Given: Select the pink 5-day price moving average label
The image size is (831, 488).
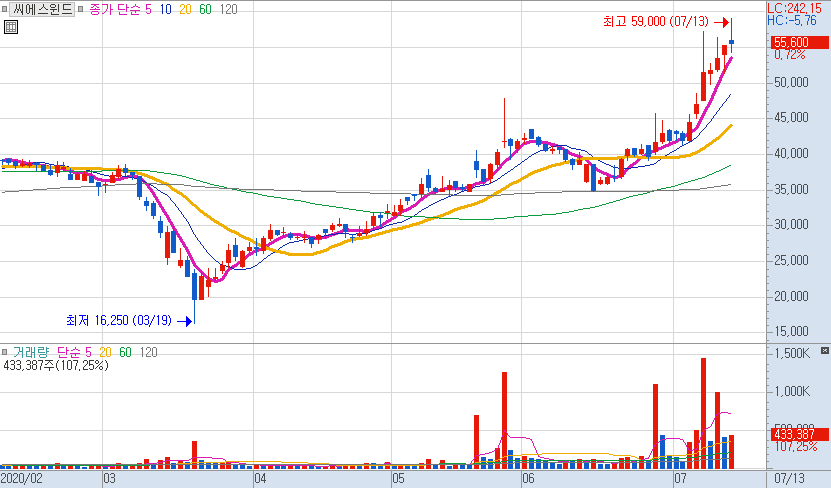Looking at the screenshot, I should coord(148,9).
